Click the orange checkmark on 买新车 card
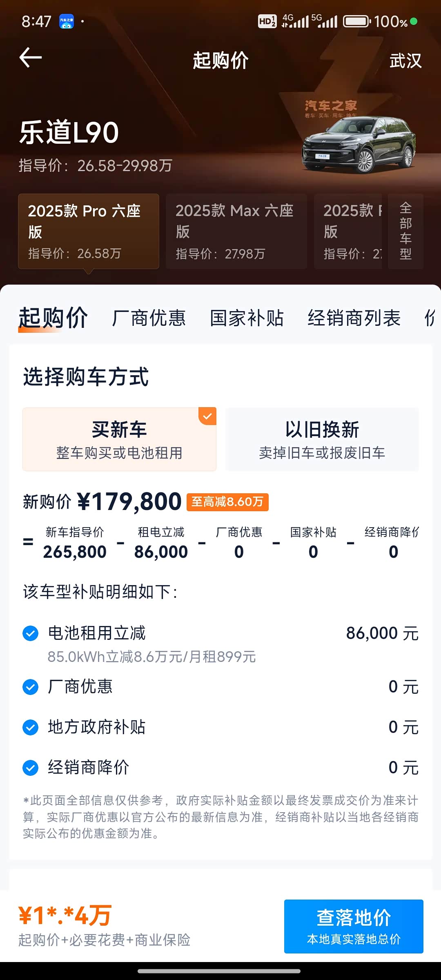The width and height of the screenshot is (441, 980). point(207,416)
